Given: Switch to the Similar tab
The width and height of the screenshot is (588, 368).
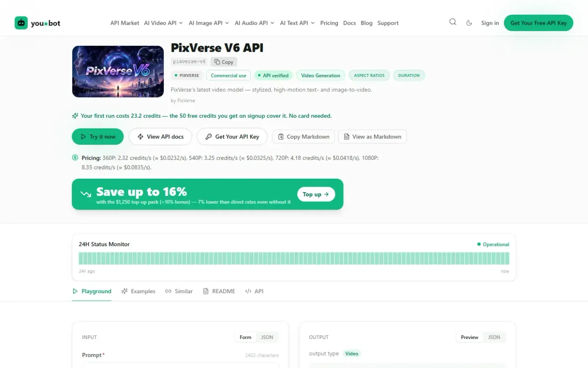Looking at the screenshot, I should [x=179, y=291].
